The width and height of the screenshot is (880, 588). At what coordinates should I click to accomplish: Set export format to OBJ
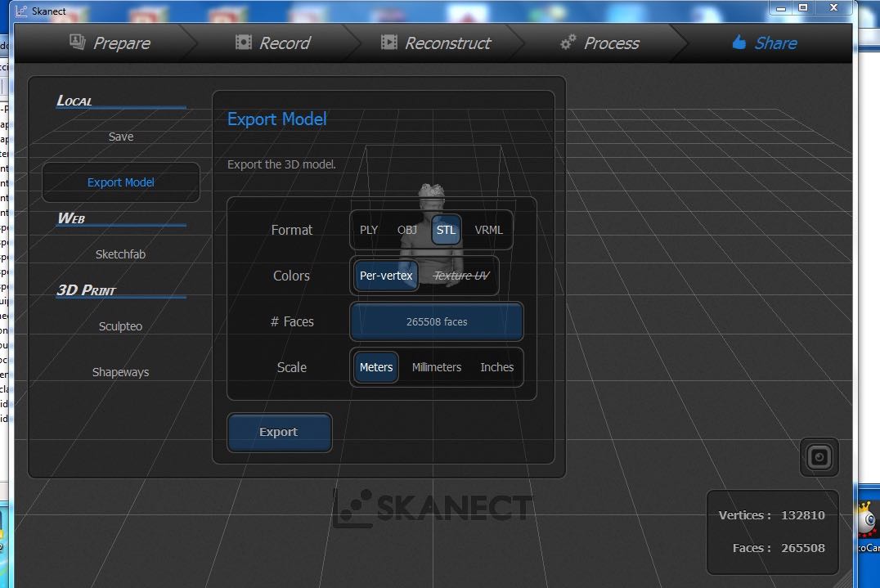pos(407,230)
